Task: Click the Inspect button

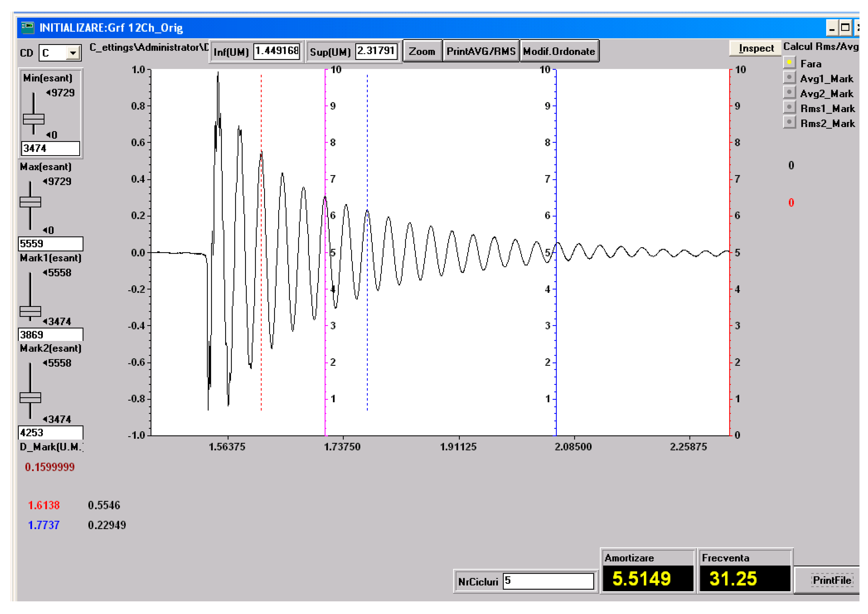Action: tap(756, 49)
